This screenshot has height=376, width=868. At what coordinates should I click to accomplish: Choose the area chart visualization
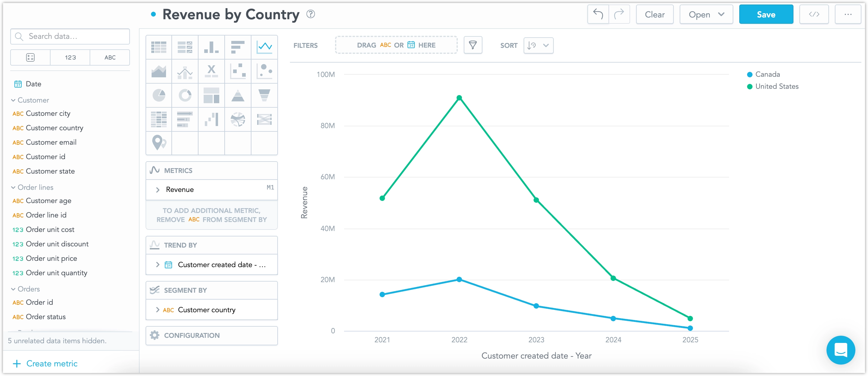(159, 71)
